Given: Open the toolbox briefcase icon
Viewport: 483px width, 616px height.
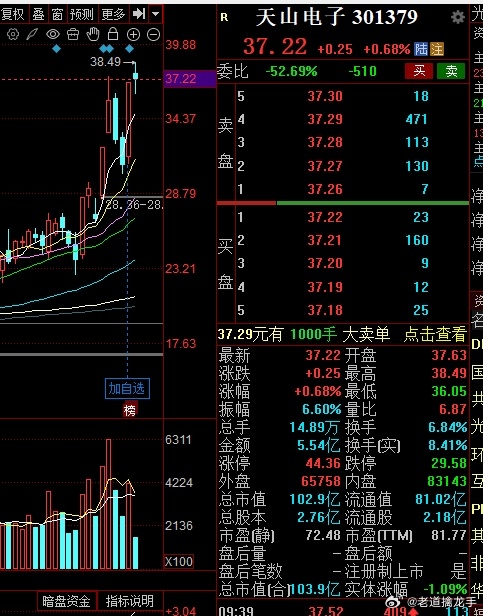Looking at the screenshot, I should [x=73, y=35].
